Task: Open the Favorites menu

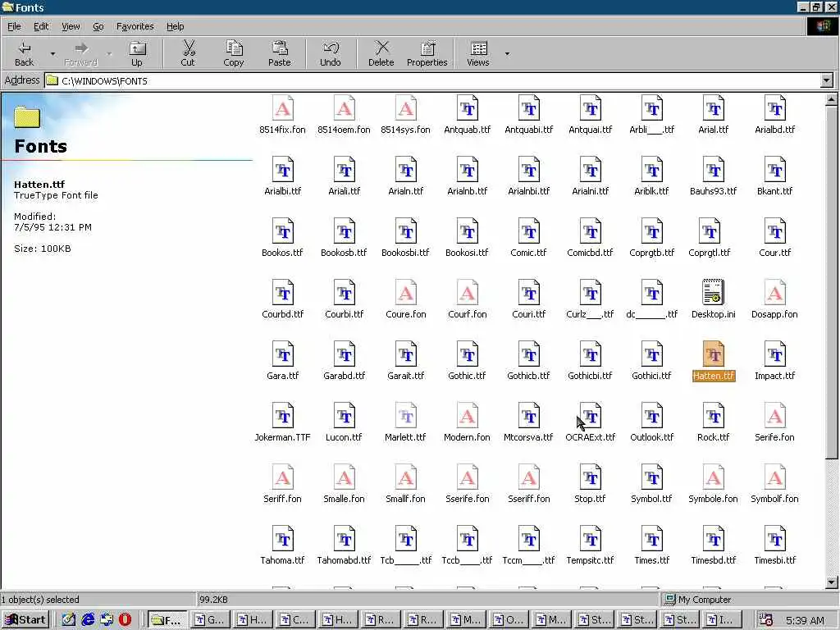Action: 135,26
